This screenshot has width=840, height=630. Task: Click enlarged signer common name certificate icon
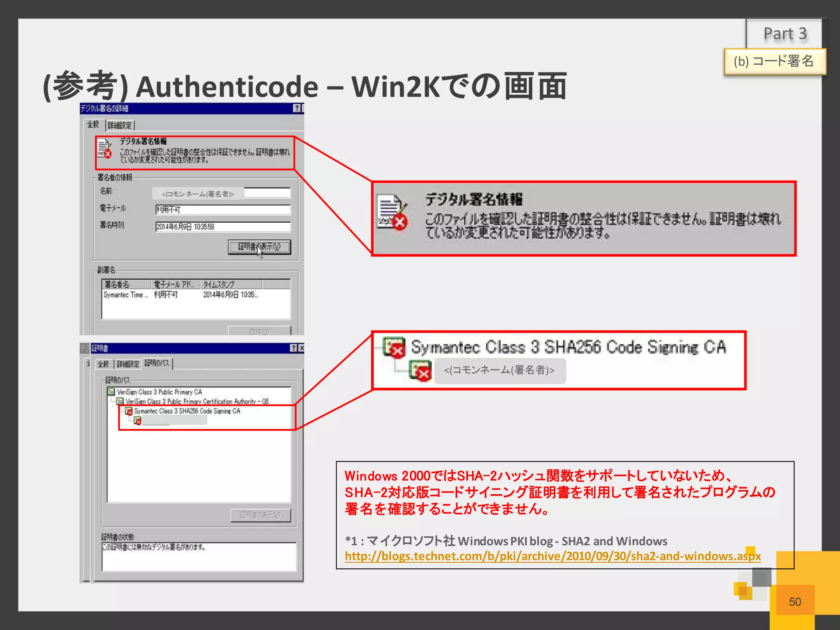420,371
